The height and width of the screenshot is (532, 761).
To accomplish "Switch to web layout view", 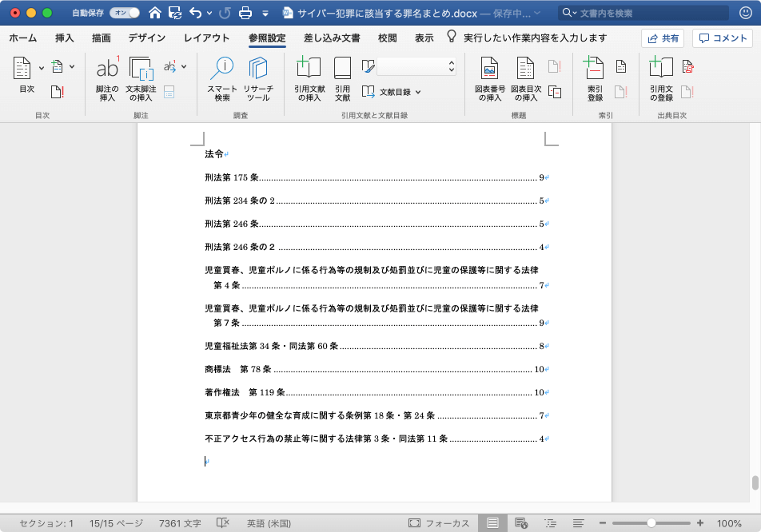I will (x=521, y=522).
